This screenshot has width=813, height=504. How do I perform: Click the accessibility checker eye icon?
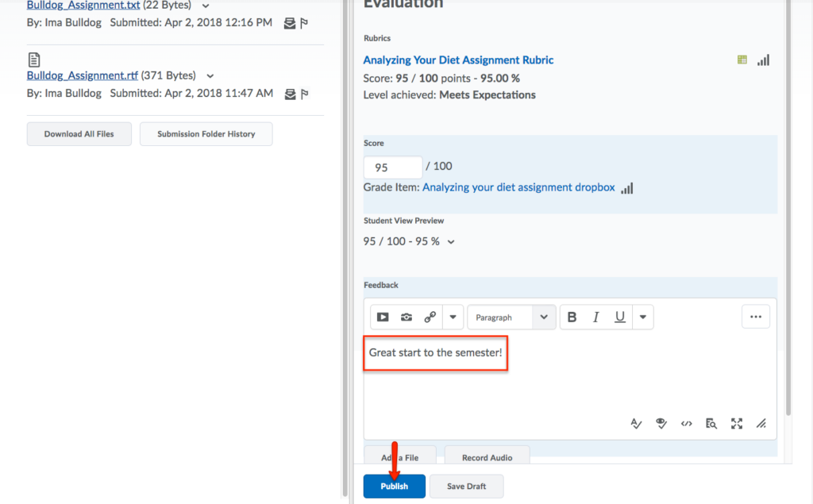tap(661, 424)
